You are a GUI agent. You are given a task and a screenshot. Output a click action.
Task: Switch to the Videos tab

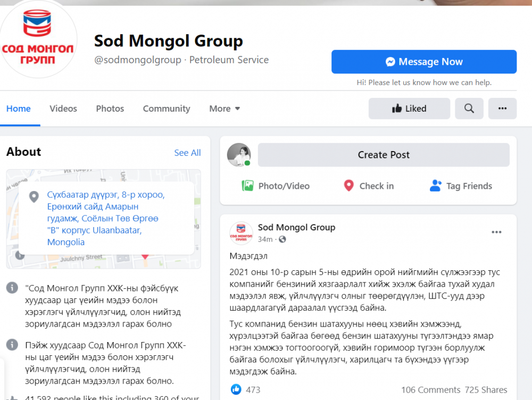click(x=63, y=109)
